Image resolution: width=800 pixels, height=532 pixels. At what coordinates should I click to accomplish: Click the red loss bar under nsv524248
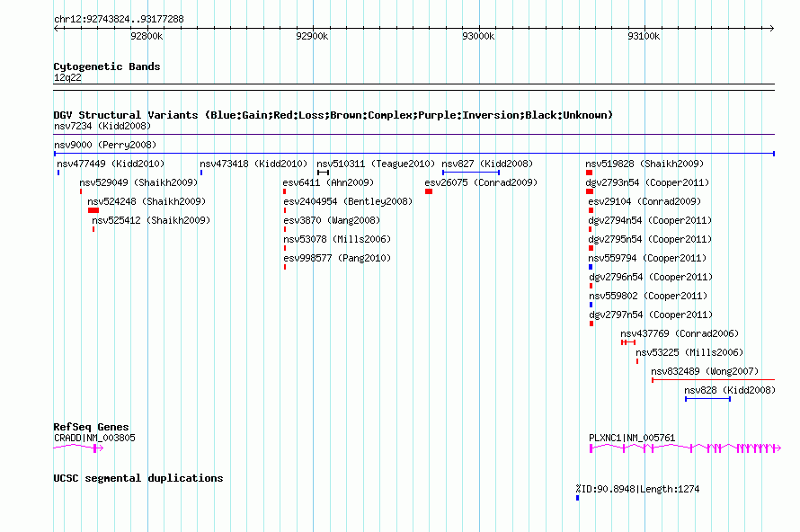click(93, 210)
